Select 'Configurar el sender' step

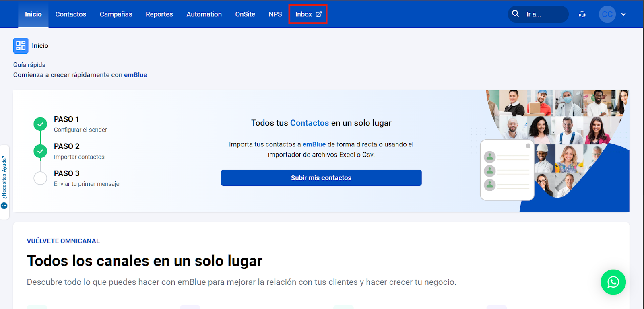point(80,130)
